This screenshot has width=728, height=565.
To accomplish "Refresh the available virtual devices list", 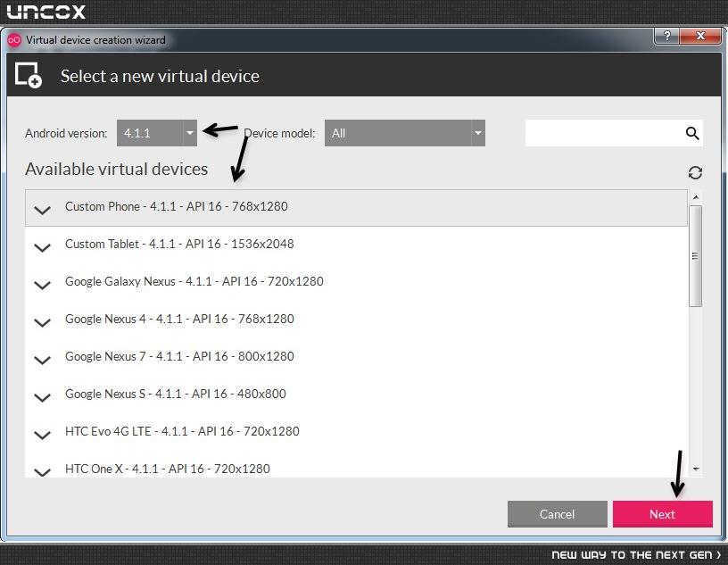I will point(695,173).
